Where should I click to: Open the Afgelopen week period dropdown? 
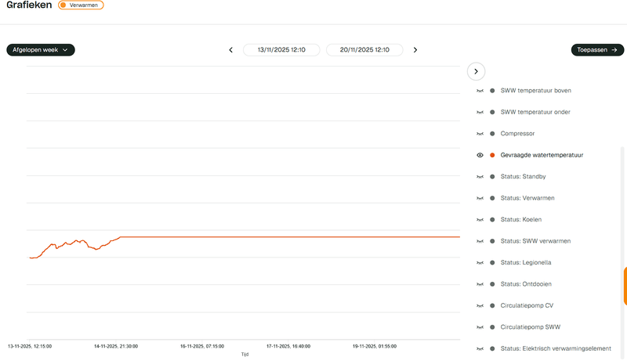pos(41,50)
